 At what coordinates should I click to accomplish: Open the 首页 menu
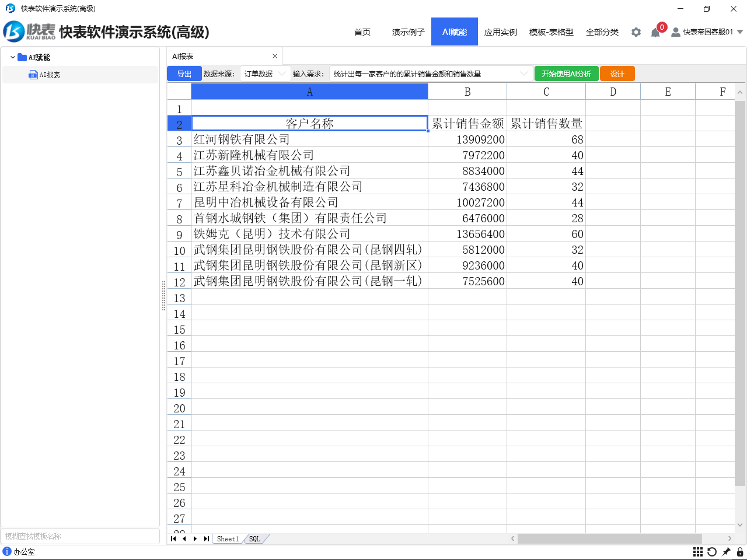pos(362,32)
